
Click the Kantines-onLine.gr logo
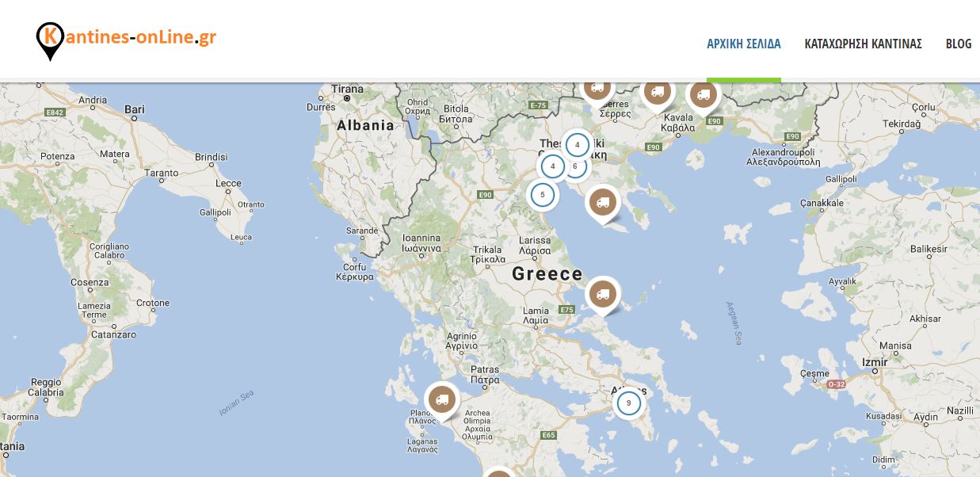click(127, 40)
